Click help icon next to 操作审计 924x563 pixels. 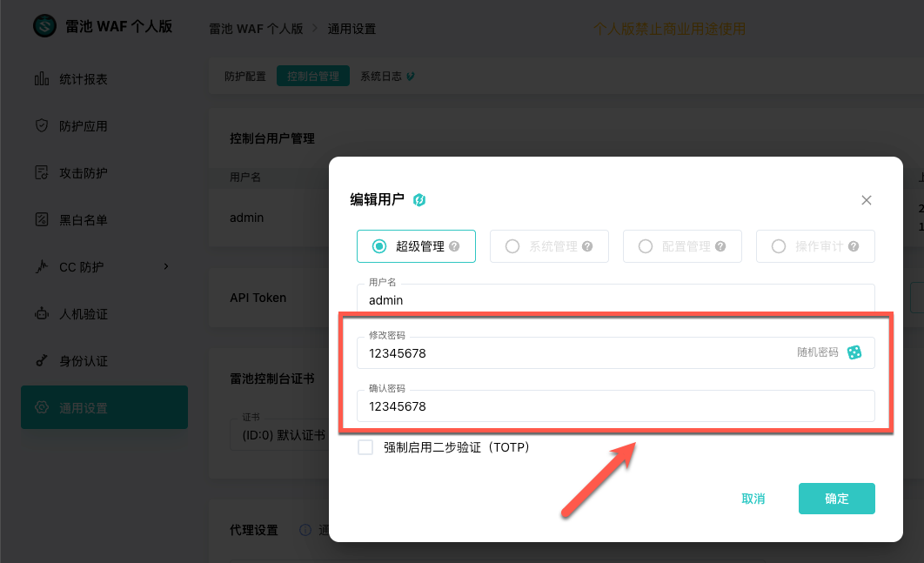pyautogui.click(x=854, y=246)
